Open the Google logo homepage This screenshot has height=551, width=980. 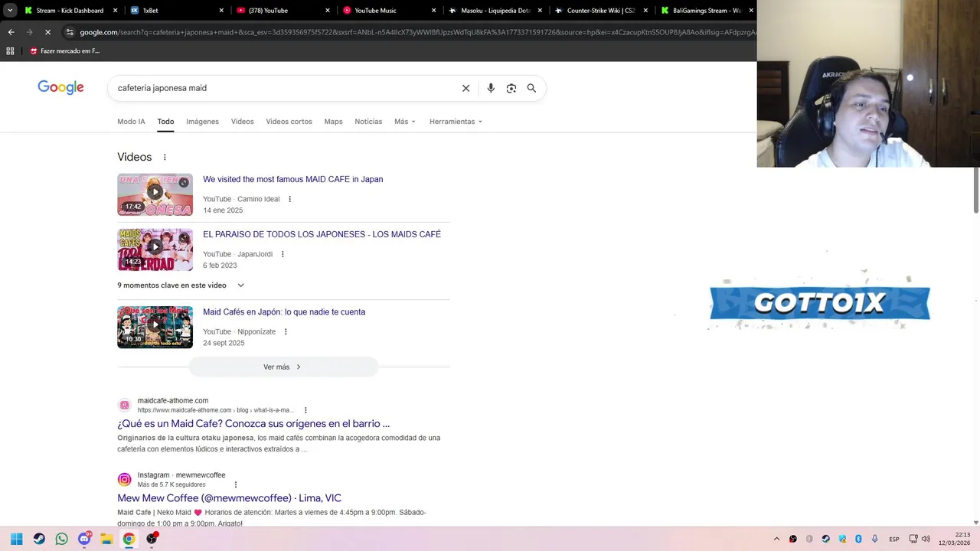(x=60, y=88)
